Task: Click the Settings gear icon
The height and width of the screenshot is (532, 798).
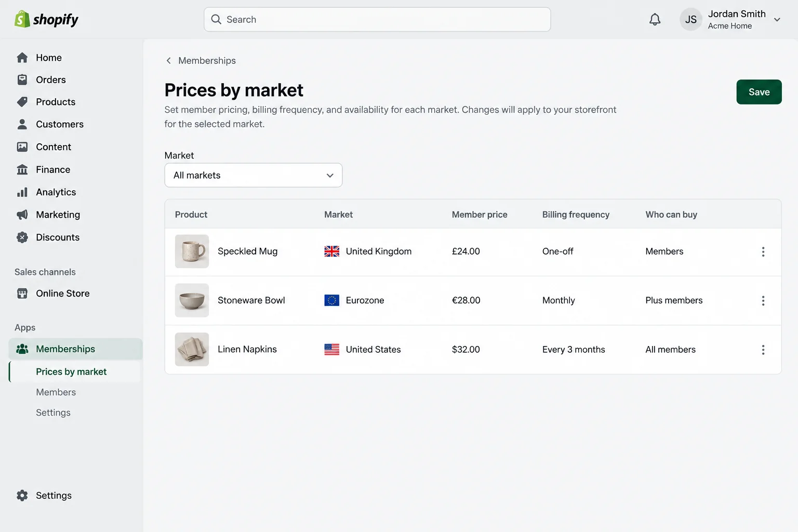Action: click(22, 496)
